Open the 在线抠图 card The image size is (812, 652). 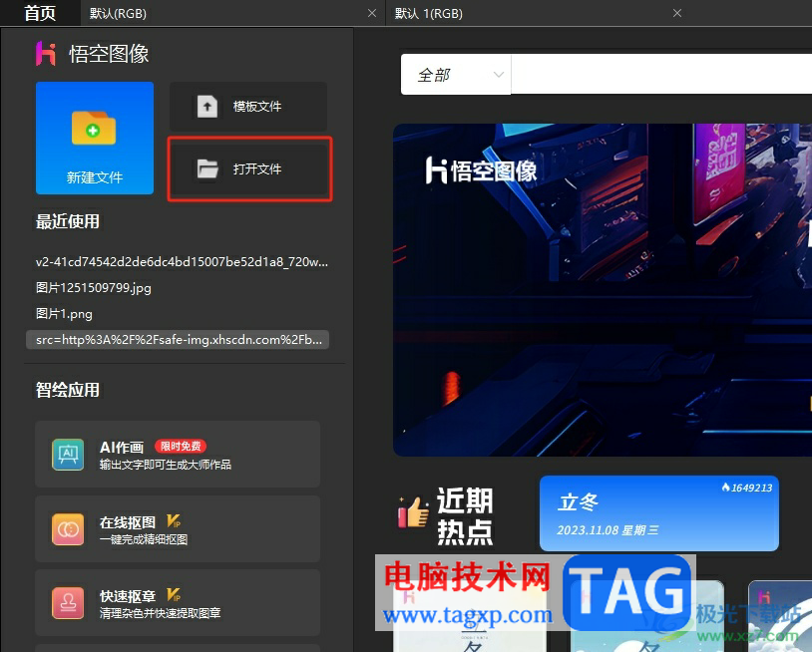click(x=178, y=528)
